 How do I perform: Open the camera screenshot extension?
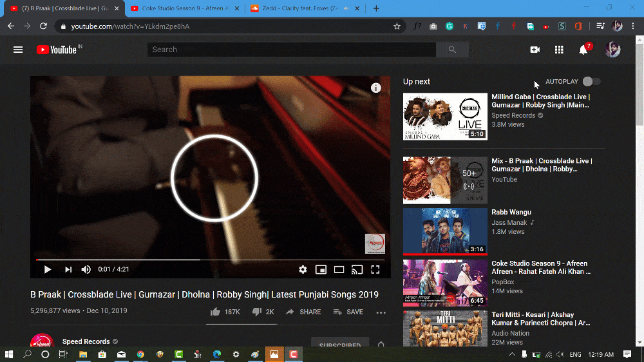pyautogui.click(x=433, y=26)
